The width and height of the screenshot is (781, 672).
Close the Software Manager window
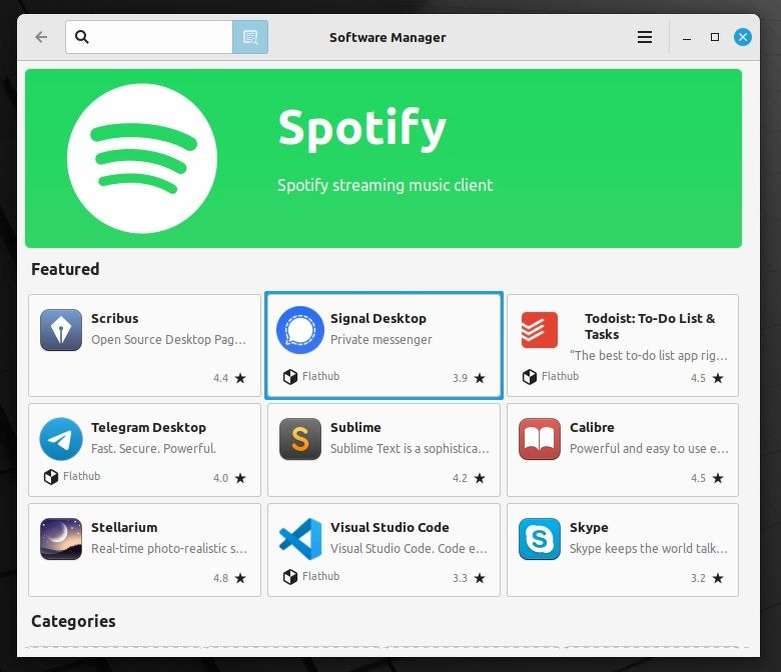click(x=743, y=37)
